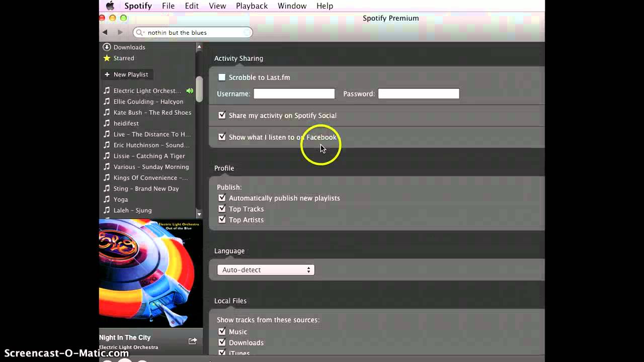Uncheck Downloads local files source
This screenshot has width=644, height=362.
[x=222, y=342]
